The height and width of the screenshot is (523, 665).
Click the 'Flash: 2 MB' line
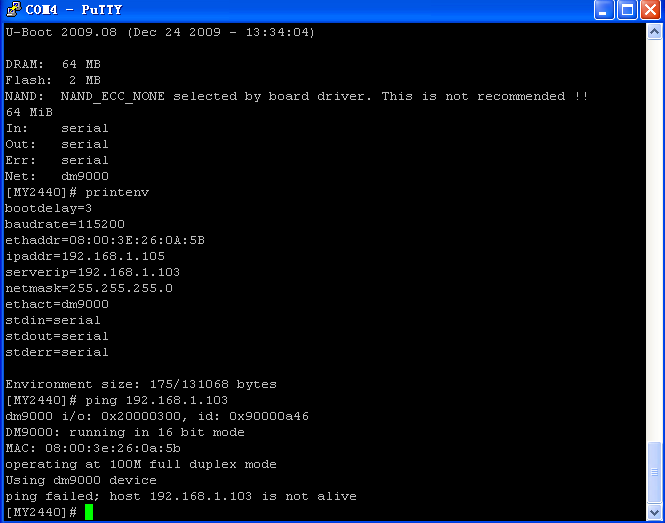(53, 80)
